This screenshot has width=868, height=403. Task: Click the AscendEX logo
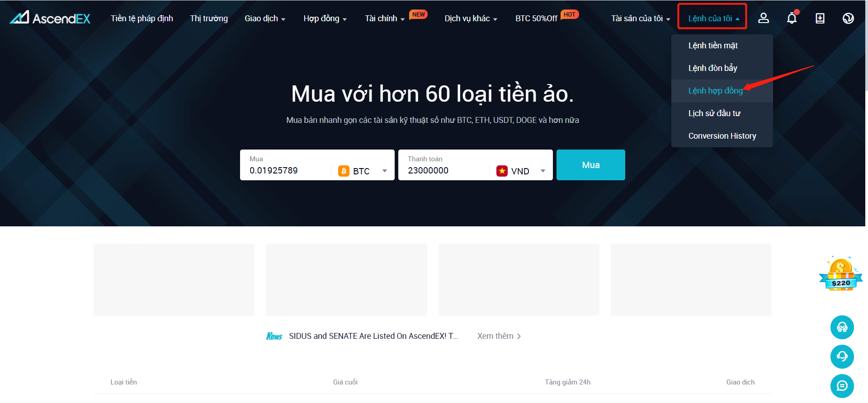pyautogui.click(x=50, y=18)
